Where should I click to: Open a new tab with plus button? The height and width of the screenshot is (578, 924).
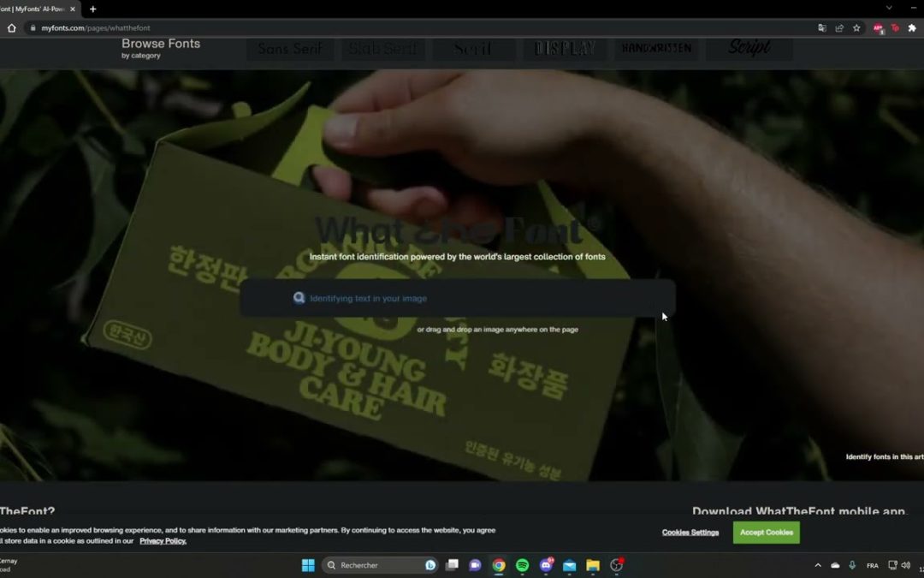[x=92, y=9]
